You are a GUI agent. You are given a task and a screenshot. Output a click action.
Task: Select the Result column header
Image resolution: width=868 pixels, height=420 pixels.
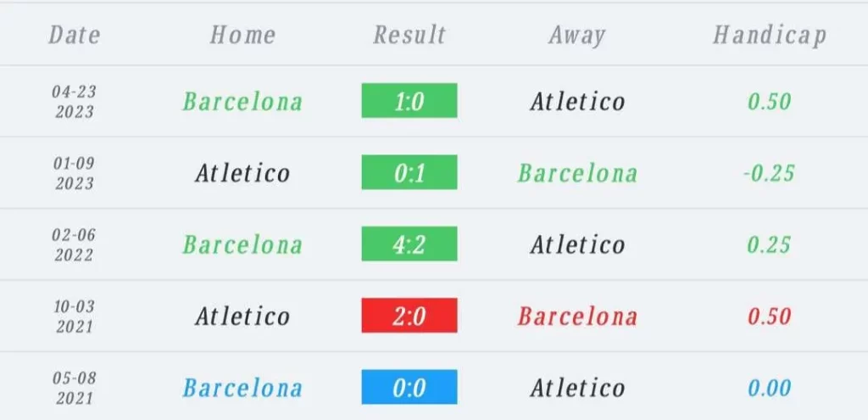[409, 34]
